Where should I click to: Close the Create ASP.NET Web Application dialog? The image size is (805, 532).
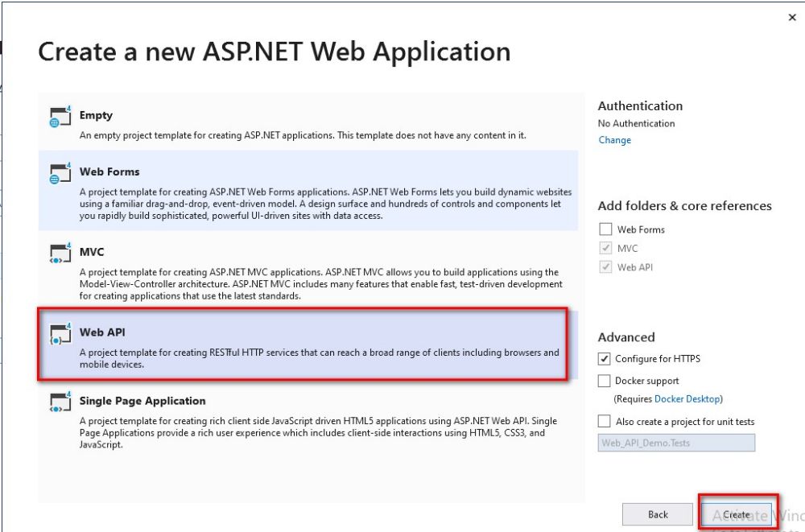tap(792, 18)
